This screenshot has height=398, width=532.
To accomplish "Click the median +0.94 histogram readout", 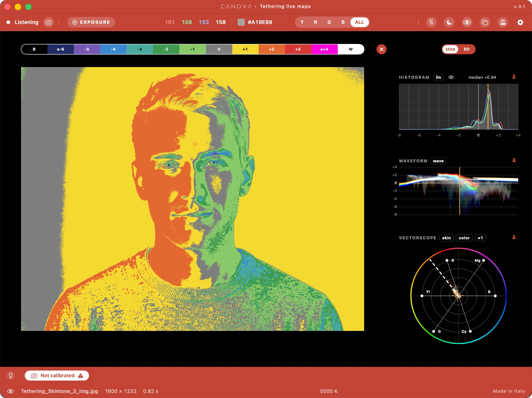I will click(482, 77).
